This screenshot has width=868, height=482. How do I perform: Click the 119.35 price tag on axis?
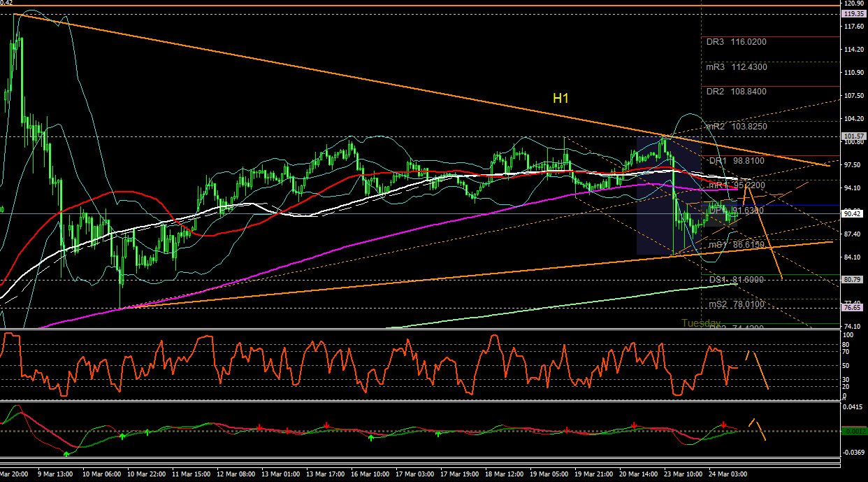854,14
